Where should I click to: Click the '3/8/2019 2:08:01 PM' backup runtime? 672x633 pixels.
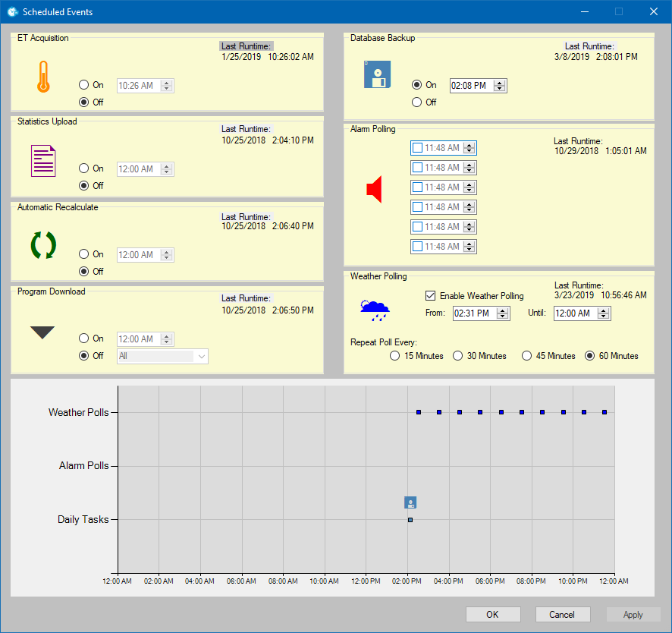[595, 57]
